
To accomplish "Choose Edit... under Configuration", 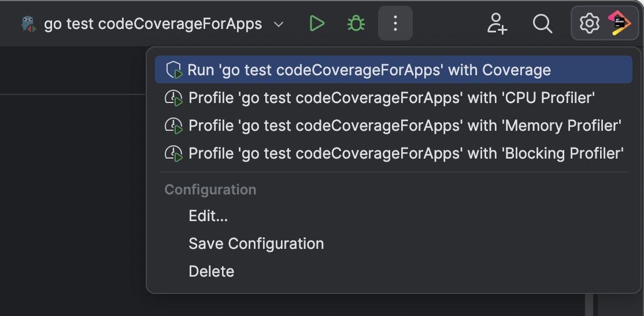I will pyautogui.click(x=208, y=216).
